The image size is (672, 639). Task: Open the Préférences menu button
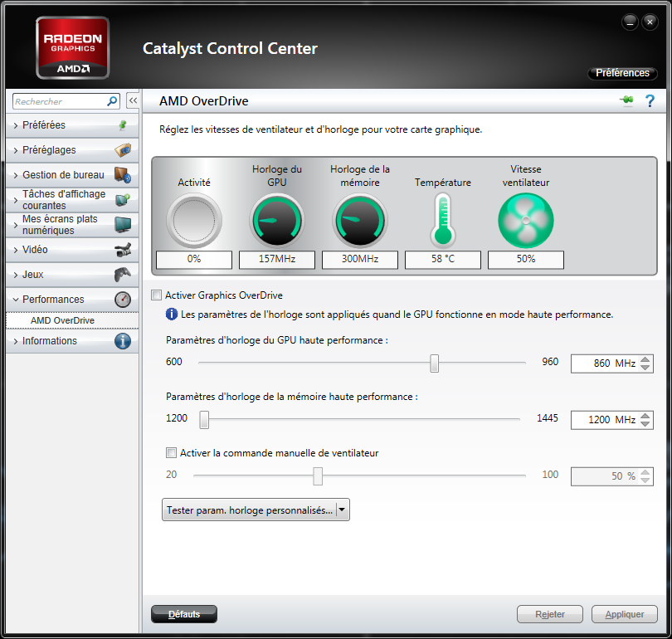[x=622, y=73]
